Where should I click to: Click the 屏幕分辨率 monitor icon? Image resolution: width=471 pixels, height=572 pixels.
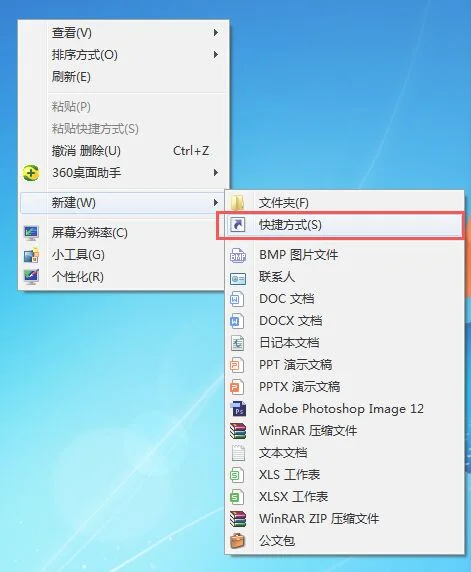[x=31, y=233]
